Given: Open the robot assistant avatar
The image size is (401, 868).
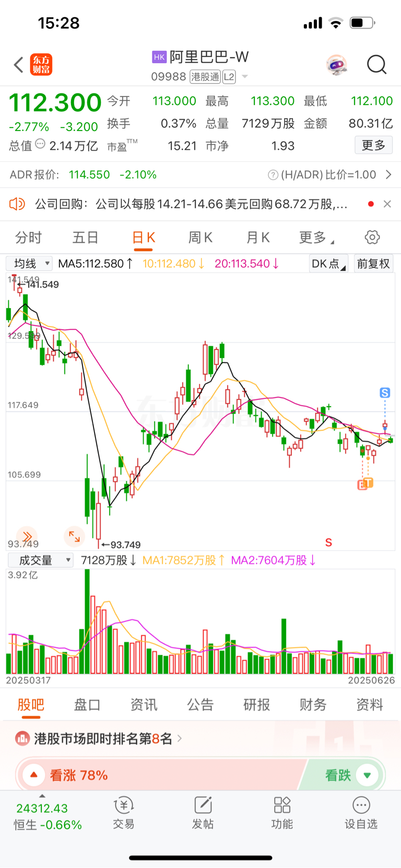Looking at the screenshot, I should (x=337, y=65).
